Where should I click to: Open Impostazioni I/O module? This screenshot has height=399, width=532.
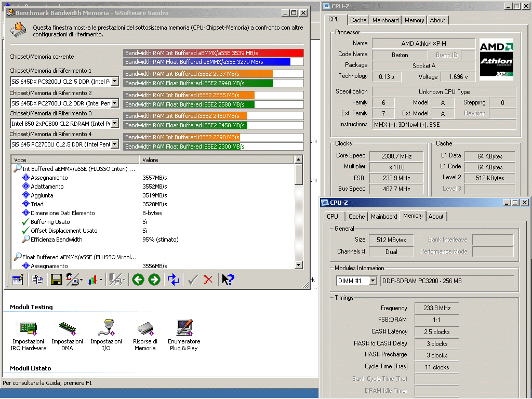pos(106,335)
